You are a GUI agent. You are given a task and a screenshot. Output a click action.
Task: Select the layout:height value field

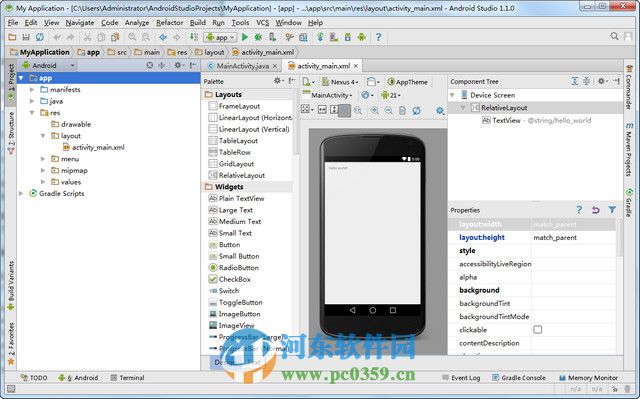(573, 237)
